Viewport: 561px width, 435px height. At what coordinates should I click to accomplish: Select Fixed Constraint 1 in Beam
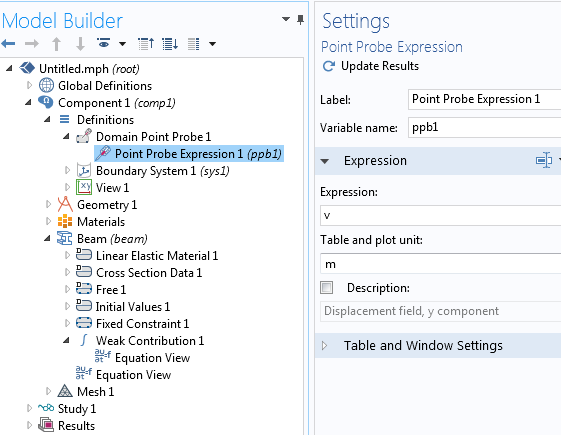(x=142, y=323)
